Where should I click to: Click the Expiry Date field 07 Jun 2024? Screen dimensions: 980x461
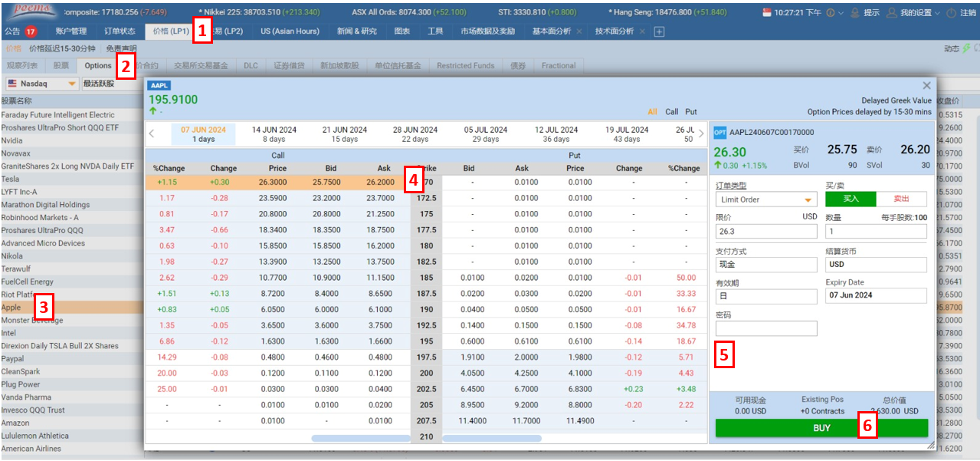pos(877,295)
